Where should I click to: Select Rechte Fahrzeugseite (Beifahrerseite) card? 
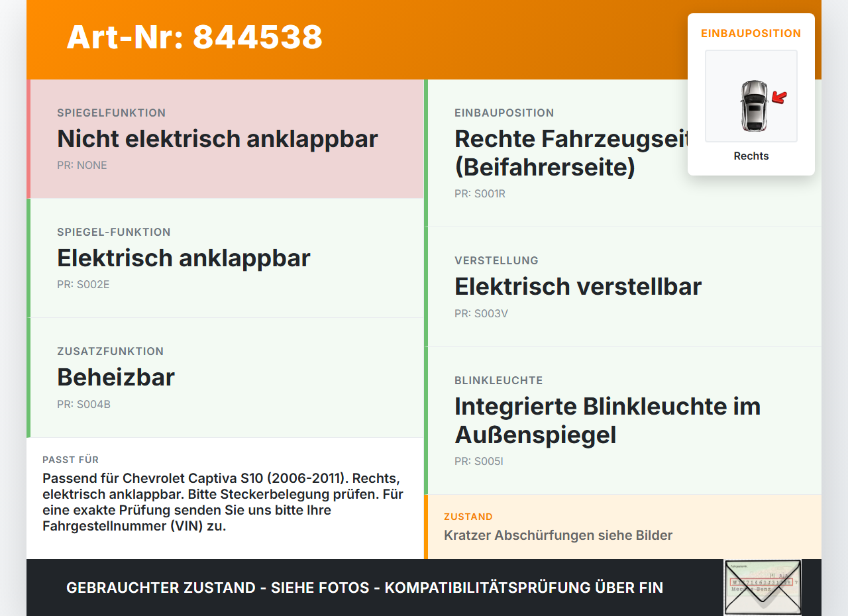pyautogui.click(x=623, y=153)
